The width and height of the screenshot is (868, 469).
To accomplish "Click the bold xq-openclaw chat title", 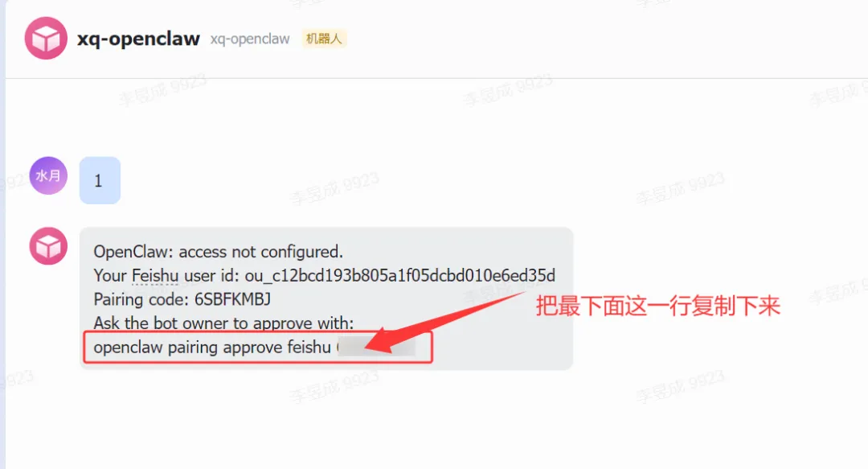I will click(x=138, y=39).
